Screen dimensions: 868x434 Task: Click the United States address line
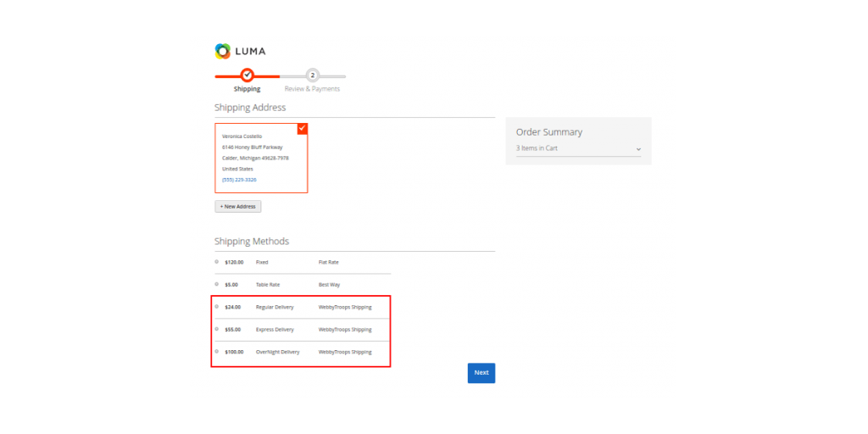coord(237,169)
